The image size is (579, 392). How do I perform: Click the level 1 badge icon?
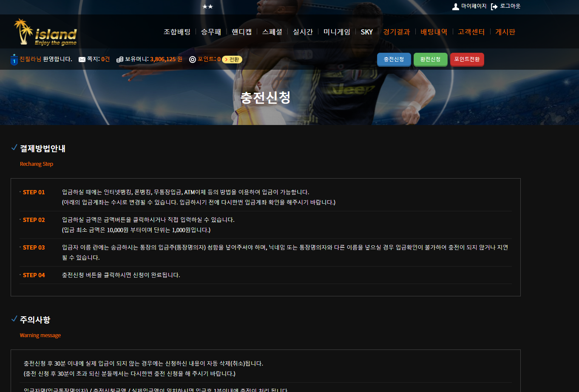pos(14,60)
